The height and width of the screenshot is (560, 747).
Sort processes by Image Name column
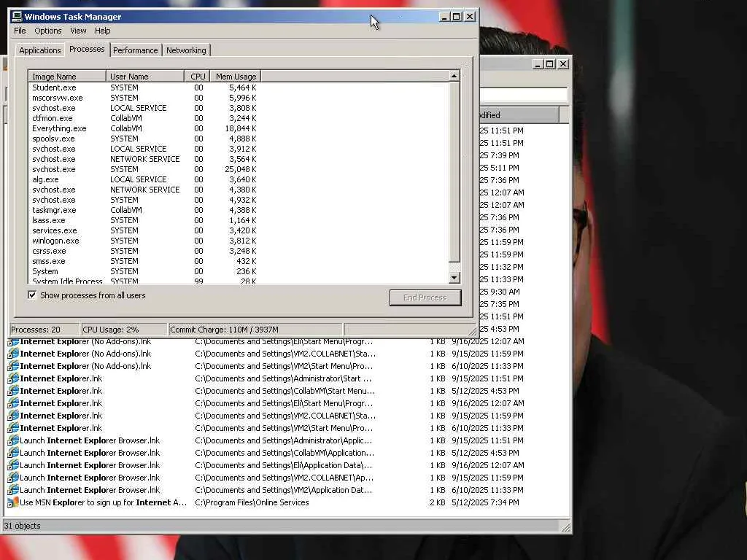click(x=67, y=77)
